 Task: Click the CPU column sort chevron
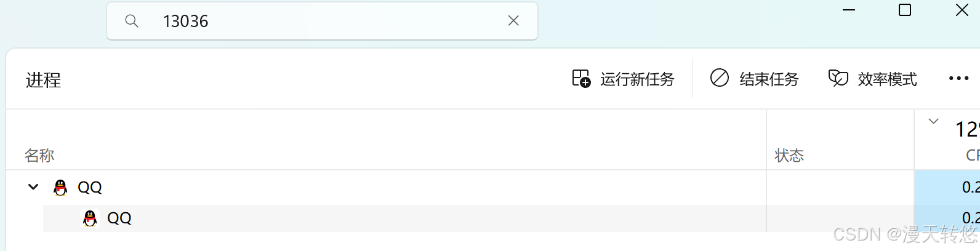tap(933, 121)
